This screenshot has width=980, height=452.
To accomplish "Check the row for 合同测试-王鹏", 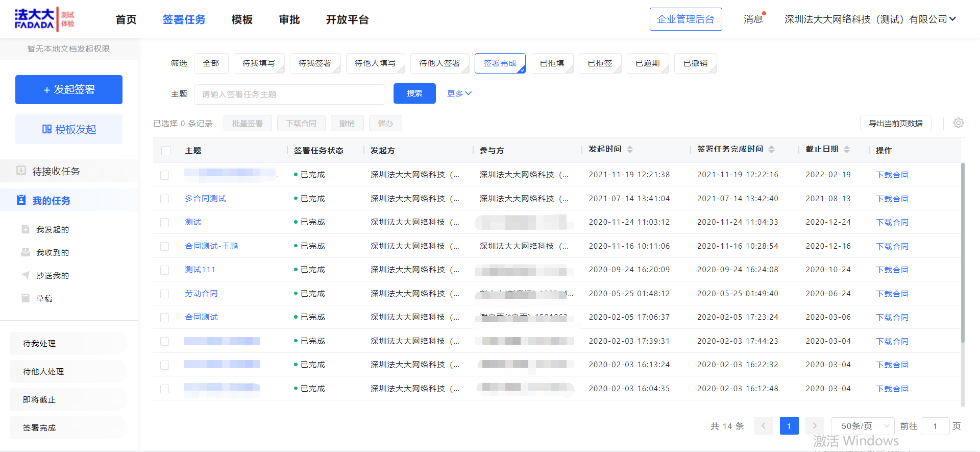I will click(164, 246).
